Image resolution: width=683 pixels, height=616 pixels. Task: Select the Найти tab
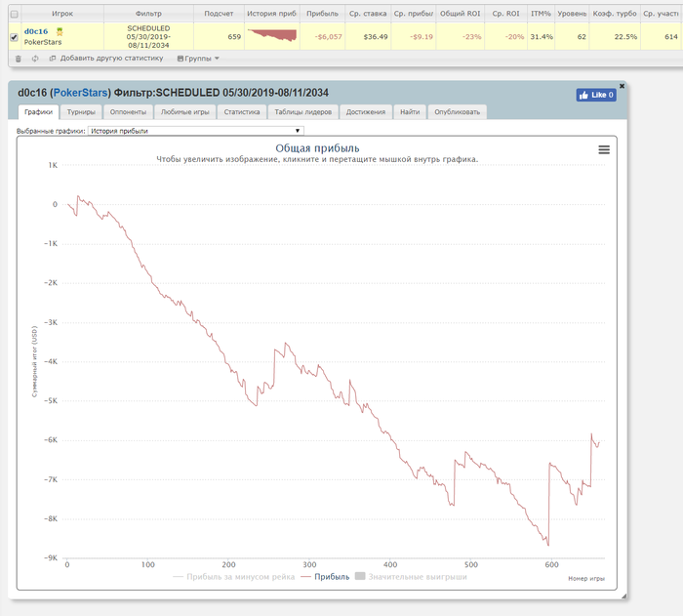tap(410, 112)
